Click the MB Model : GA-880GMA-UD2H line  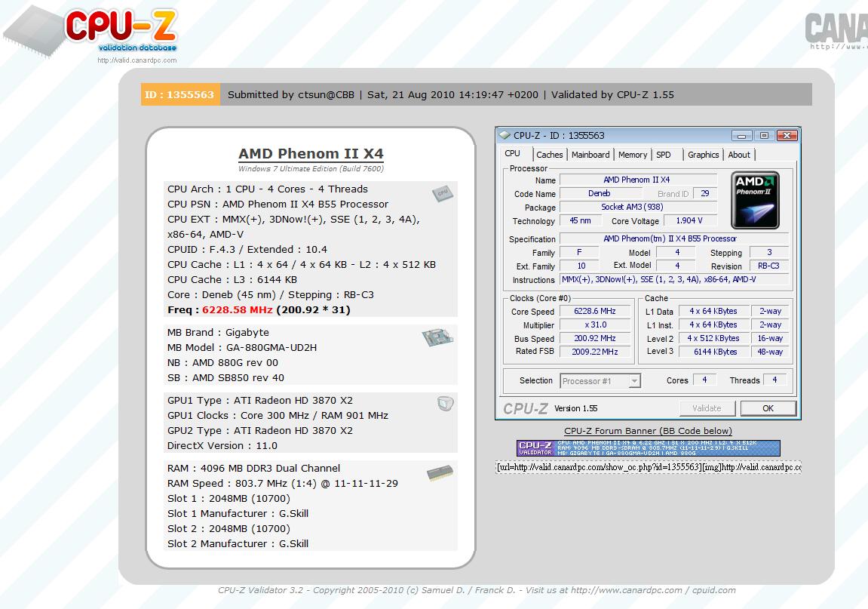pyautogui.click(x=242, y=347)
